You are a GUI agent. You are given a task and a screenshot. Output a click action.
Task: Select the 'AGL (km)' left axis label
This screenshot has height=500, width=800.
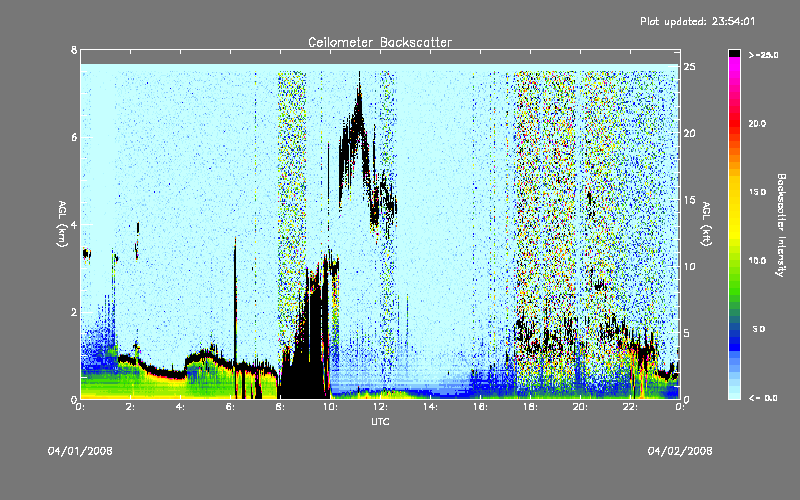(62, 224)
